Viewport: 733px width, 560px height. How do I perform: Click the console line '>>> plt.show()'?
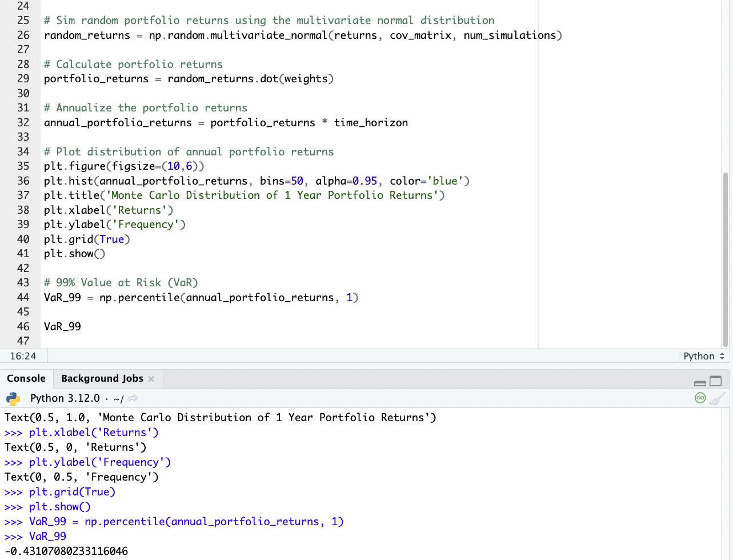point(47,507)
